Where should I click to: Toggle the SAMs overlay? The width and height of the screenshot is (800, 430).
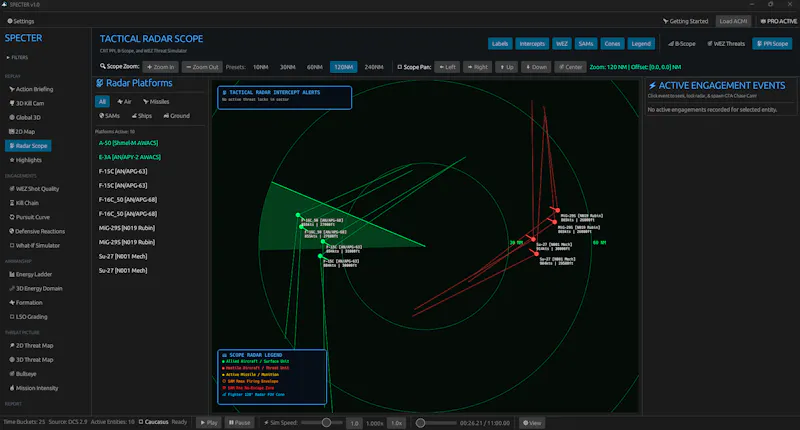(586, 44)
